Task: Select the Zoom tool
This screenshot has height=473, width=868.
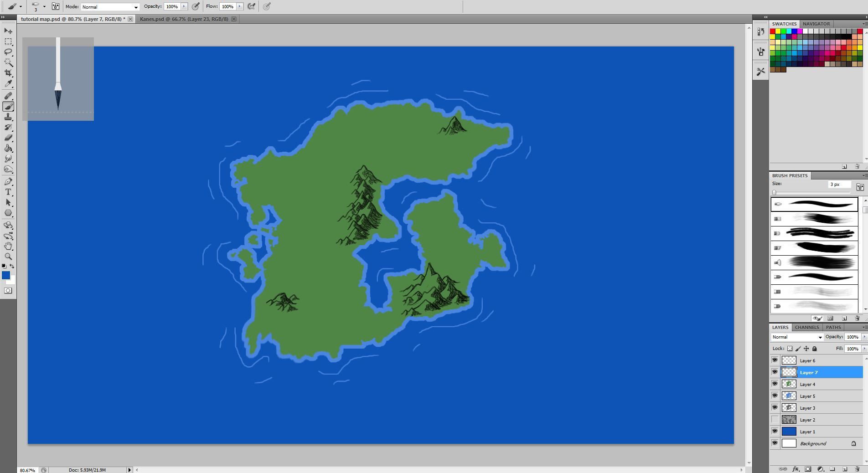Action: coord(8,256)
